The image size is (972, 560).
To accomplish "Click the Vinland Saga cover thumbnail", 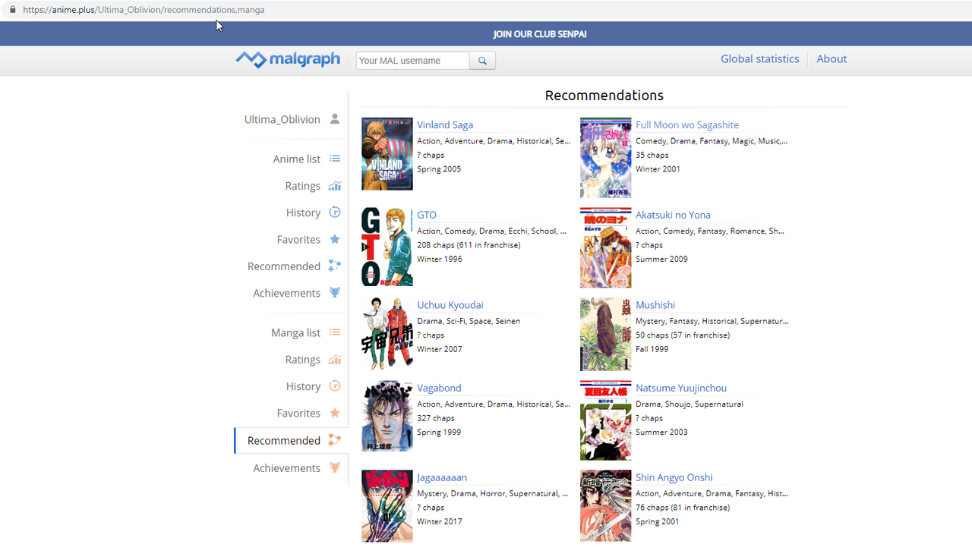I will click(387, 154).
